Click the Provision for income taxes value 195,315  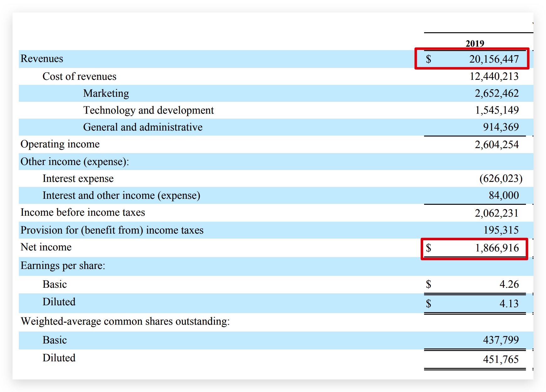pyautogui.click(x=501, y=230)
